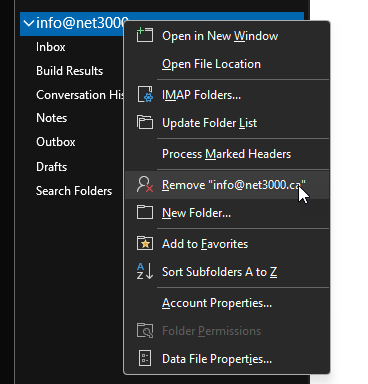Image resolution: width=368 pixels, height=384 pixels.
Task: Open the Conversation History folder
Action: (x=80, y=95)
